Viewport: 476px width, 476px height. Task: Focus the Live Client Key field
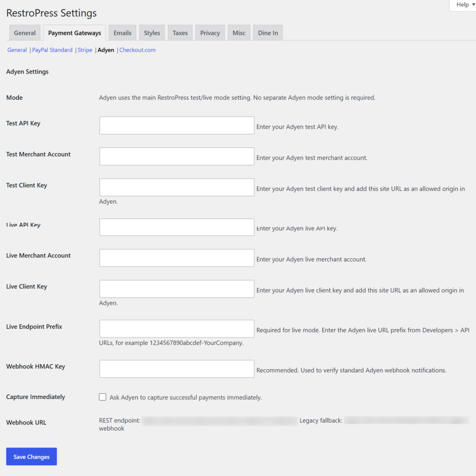tap(177, 289)
